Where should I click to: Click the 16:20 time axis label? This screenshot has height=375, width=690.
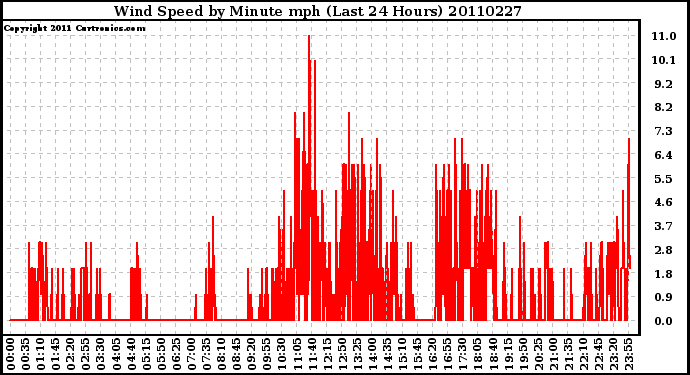(x=433, y=355)
